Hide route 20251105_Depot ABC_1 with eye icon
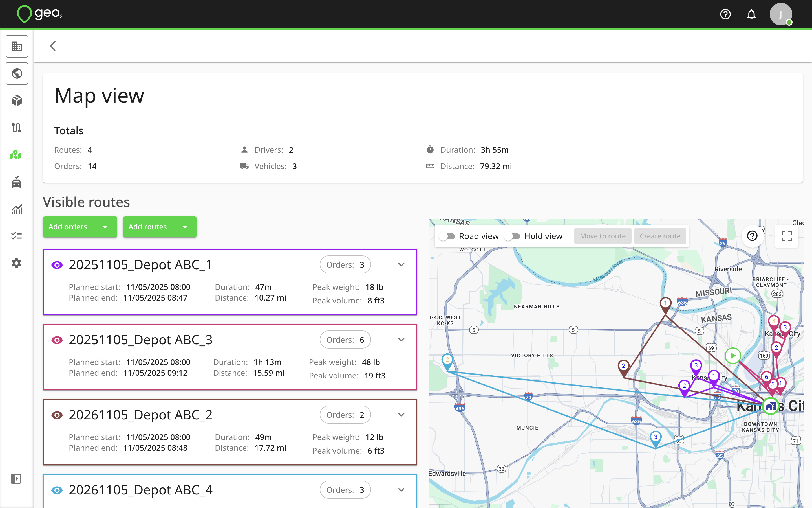812x508 pixels. [57, 265]
